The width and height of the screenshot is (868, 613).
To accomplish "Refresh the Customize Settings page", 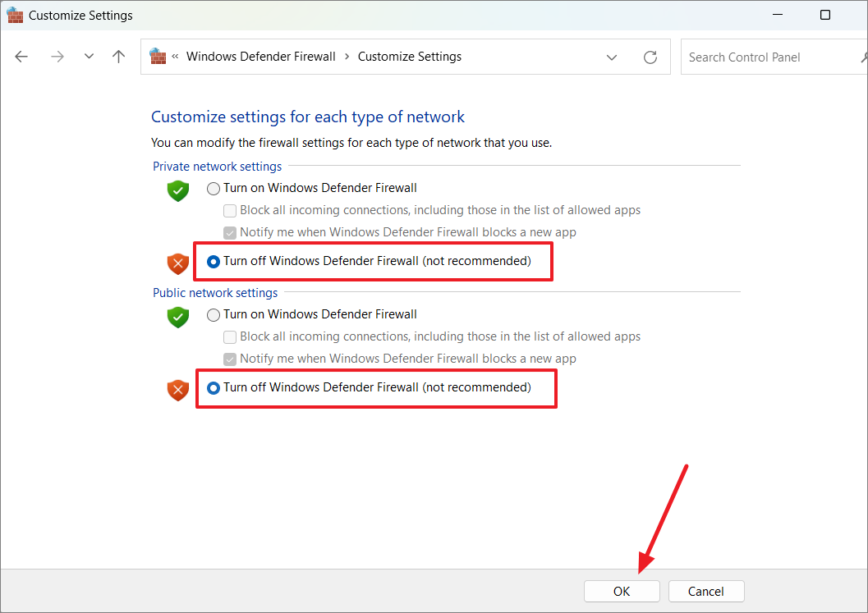I will [650, 57].
